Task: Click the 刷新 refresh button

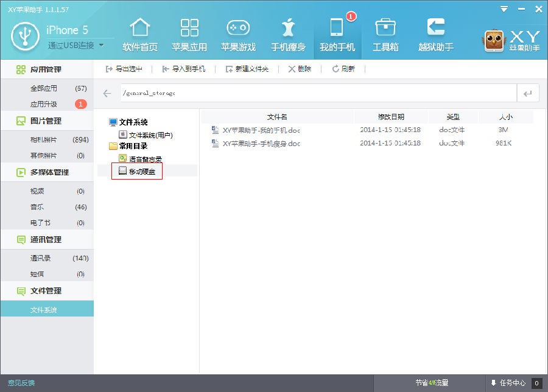Action: pos(343,69)
